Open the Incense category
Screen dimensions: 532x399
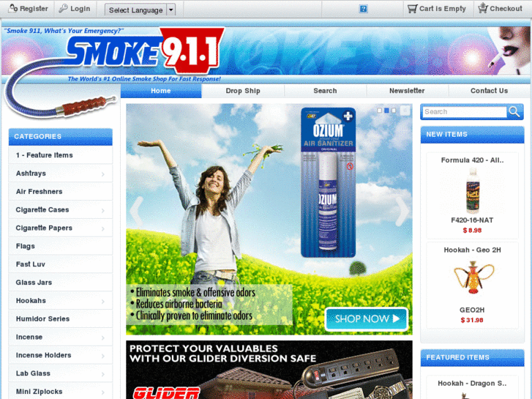[x=61, y=337]
